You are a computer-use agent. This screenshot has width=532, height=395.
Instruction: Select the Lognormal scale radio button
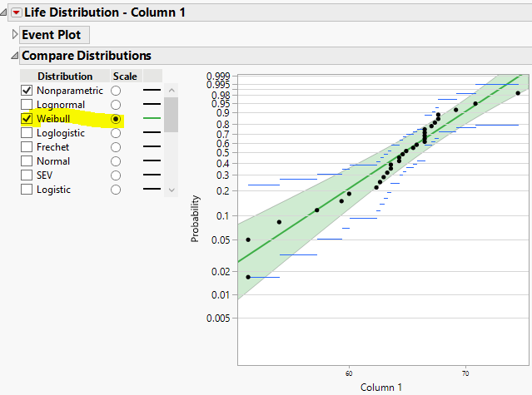(x=116, y=105)
